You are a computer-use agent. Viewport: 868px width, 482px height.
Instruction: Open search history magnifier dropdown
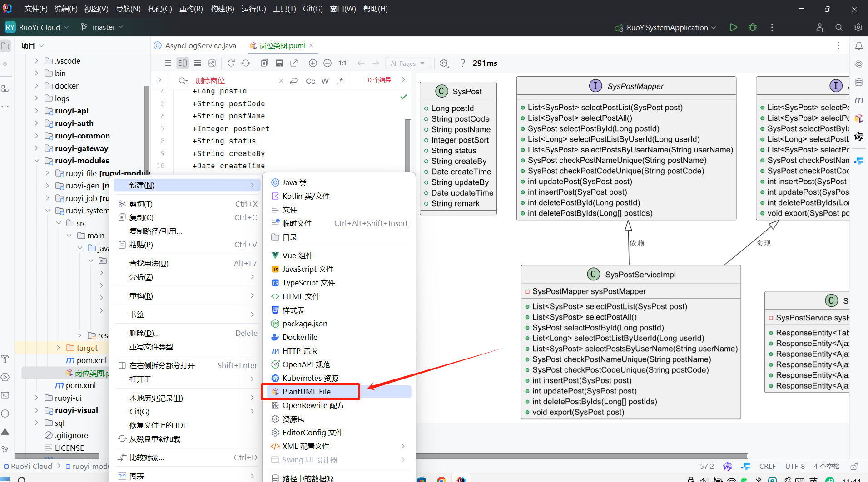(x=183, y=81)
